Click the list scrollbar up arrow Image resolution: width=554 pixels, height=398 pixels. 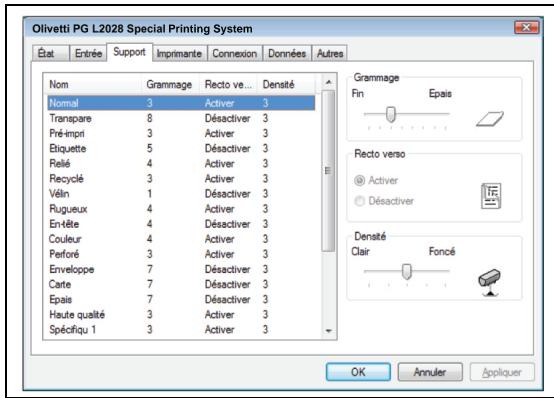click(x=329, y=82)
